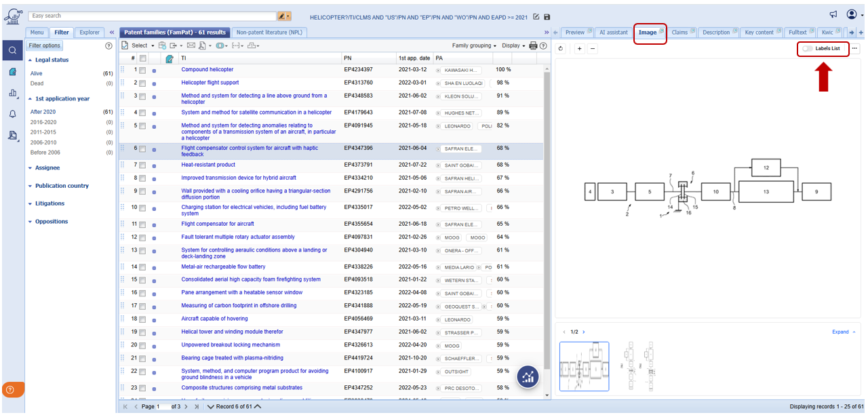Tick checkbox for Helicopter flight support row
Viewport: 868px width, 415px height.
point(142,83)
